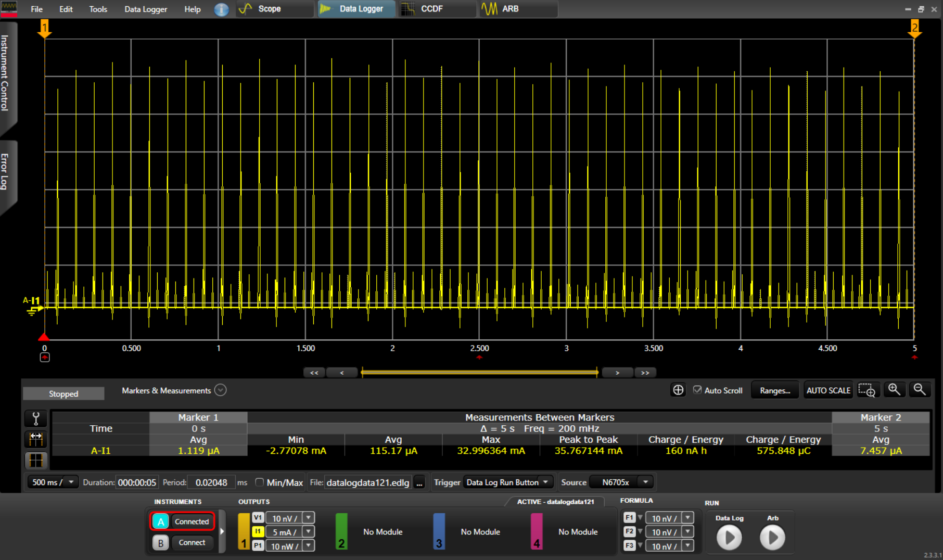Viewport: 943px width, 560px height.
Task: Browse file with the ... button
Action: tap(419, 483)
